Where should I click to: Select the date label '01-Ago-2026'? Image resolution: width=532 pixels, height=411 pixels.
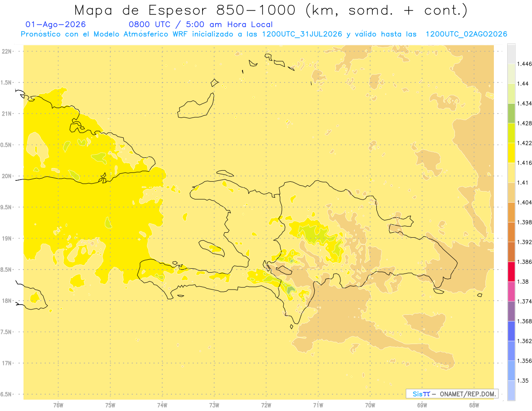point(56,24)
